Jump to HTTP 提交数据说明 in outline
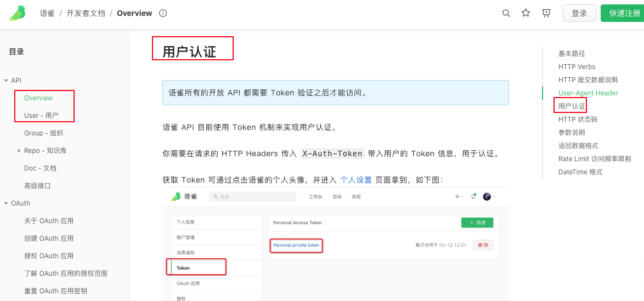644x301 pixels. (x=587, y=79)
